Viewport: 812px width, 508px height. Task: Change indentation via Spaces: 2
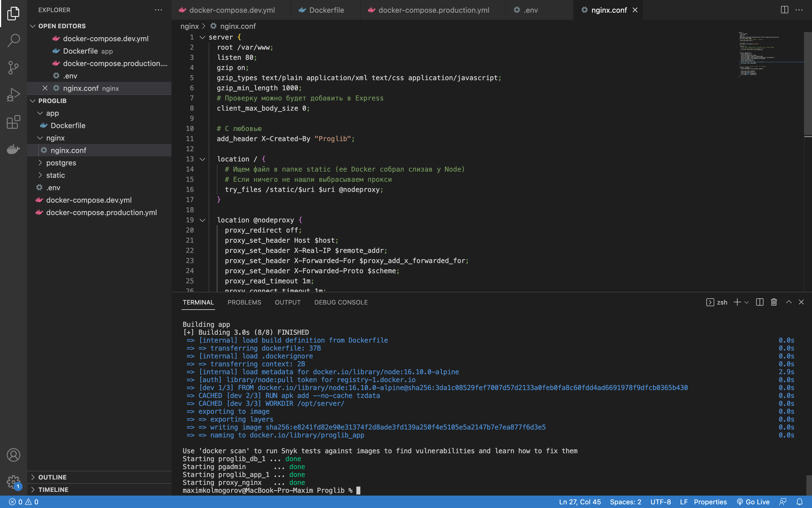pyautogui.click(x=625, y=502)
